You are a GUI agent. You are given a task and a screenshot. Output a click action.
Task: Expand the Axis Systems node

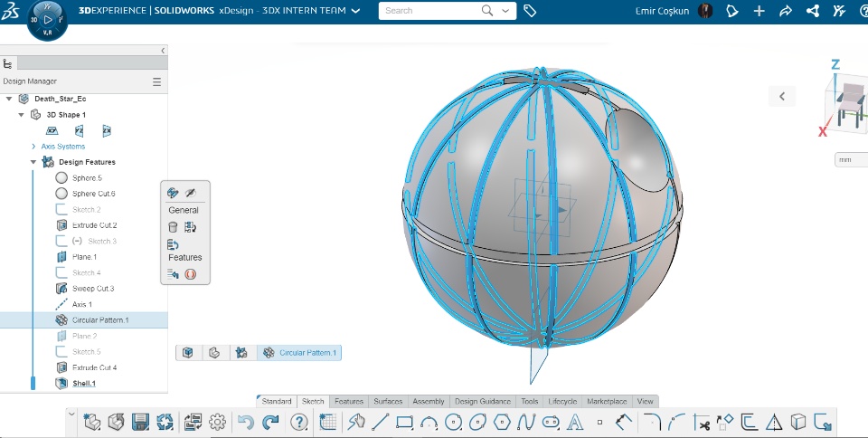pos(33,147)
